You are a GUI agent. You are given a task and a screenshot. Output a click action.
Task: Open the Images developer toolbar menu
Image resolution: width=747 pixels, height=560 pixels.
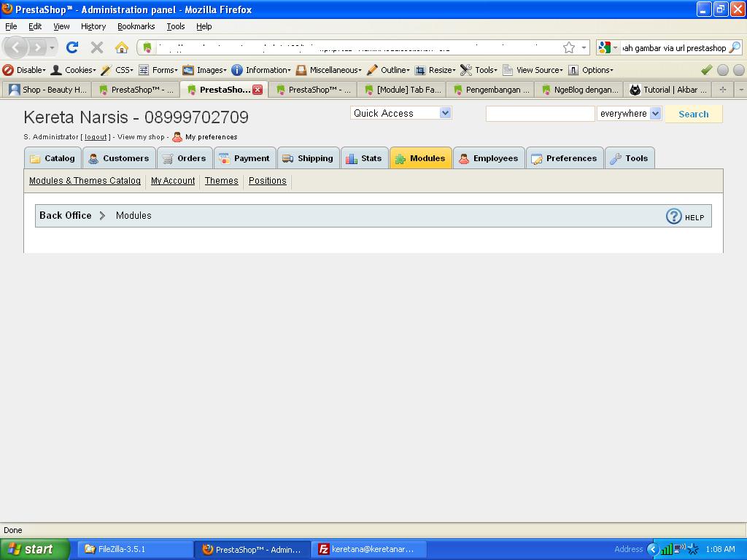(x=204, y=70)
